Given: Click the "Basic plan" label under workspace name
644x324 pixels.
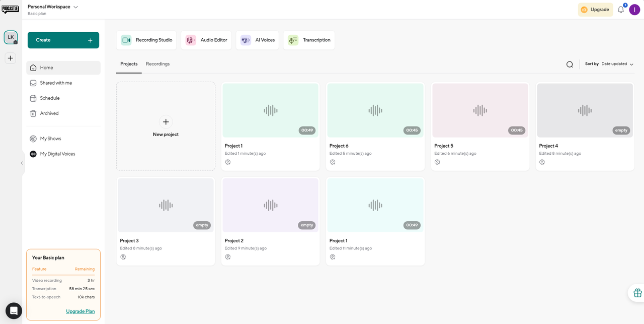Looking at the screenshot, I should [x=37, y=14].
